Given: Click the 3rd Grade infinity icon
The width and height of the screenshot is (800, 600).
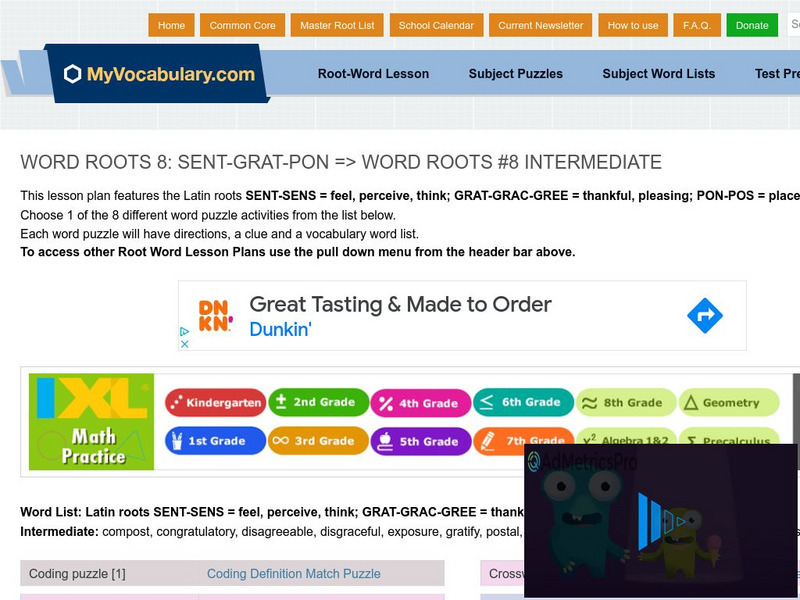Looking at the screenshot, I should click(283, 441).
